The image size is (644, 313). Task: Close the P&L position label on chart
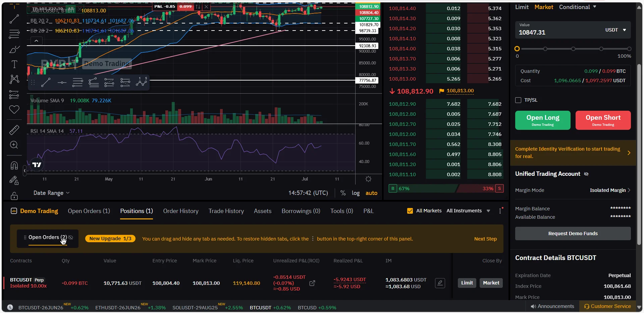point(206,7)
